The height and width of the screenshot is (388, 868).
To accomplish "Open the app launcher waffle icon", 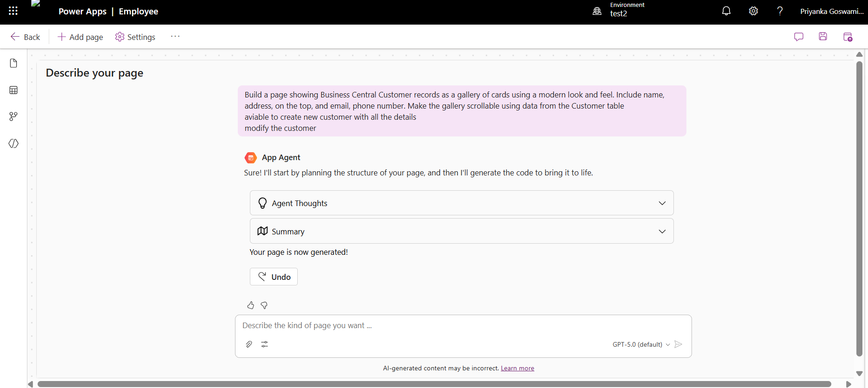I will [13, 11].
